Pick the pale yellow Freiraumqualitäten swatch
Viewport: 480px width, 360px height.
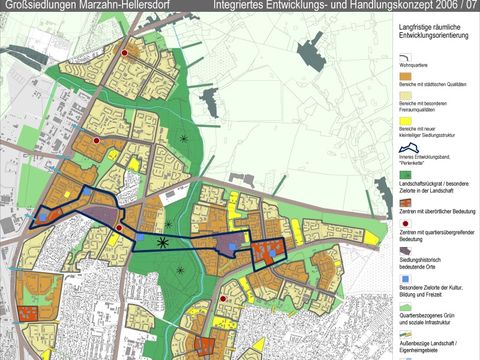point(405,96)
